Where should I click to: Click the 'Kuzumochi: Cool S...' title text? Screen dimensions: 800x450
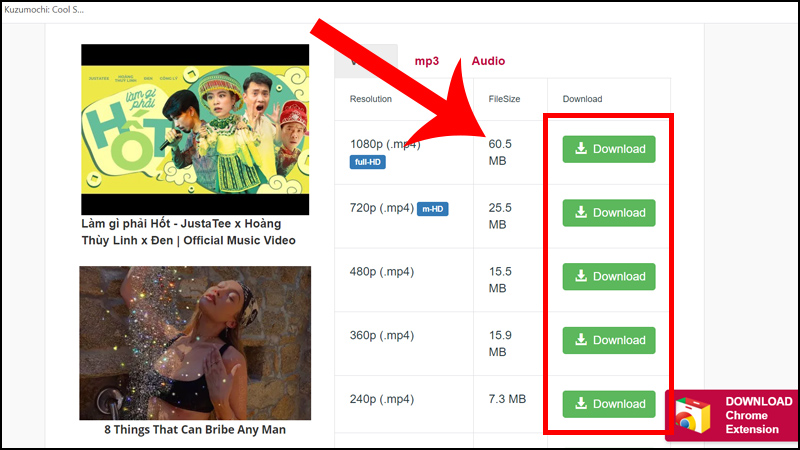(x=44, y=10)
